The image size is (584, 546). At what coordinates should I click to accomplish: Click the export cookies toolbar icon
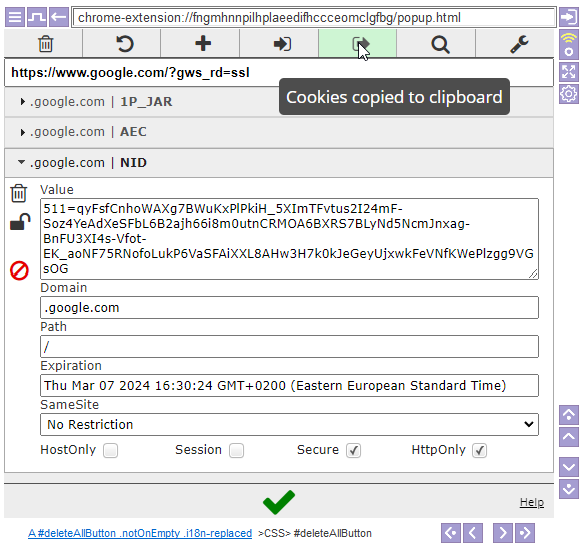click(x=361, y=44)
